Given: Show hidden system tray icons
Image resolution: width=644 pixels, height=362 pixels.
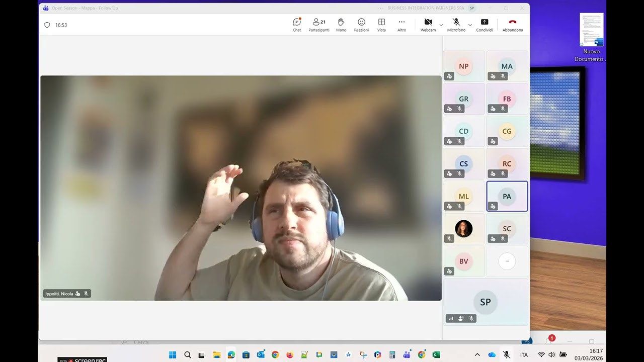Looking at the screenshot, I should pyautogui.click(x=477, y=354).
